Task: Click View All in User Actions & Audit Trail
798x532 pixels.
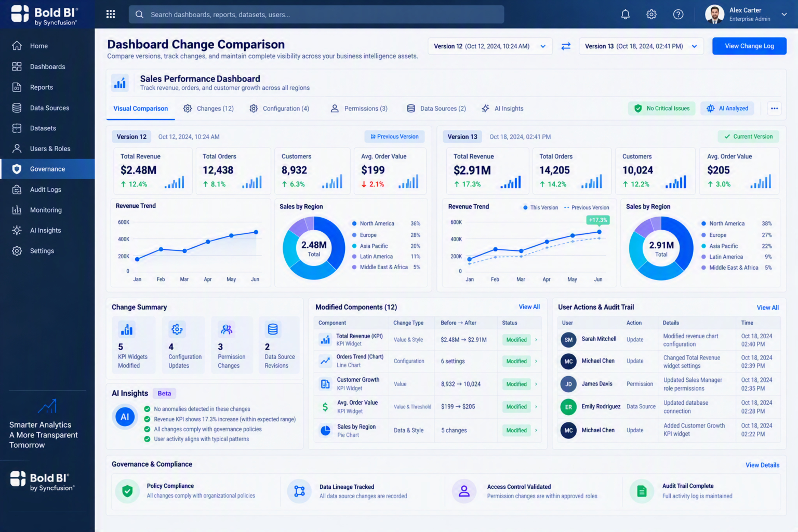Action: 767,307
